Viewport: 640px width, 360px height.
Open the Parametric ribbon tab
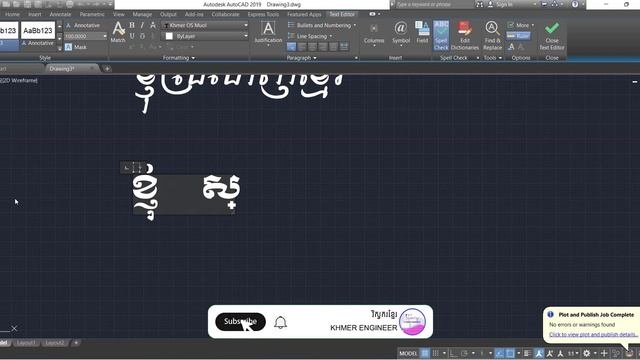(92, 14)
